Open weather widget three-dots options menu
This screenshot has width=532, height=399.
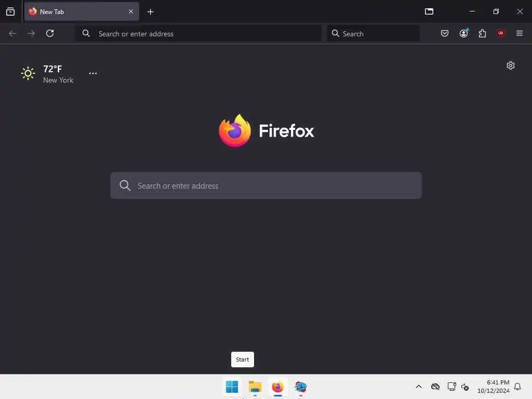93,73
